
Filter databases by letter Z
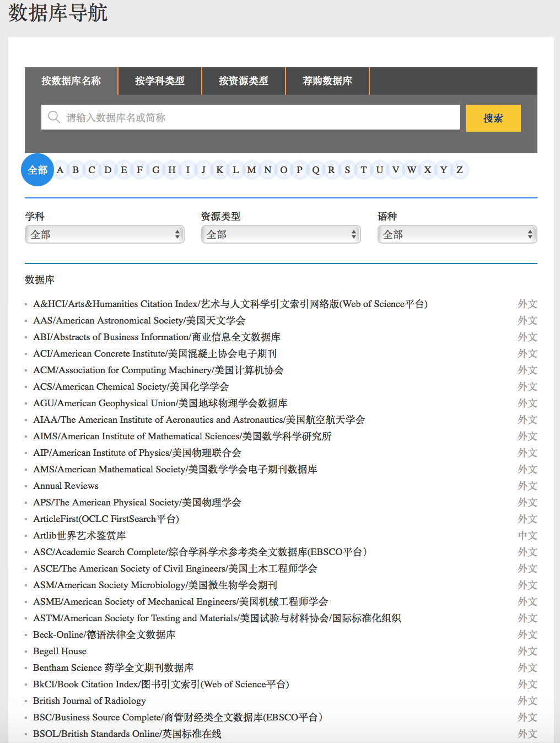pyautogui.click(x=459, y=170)
